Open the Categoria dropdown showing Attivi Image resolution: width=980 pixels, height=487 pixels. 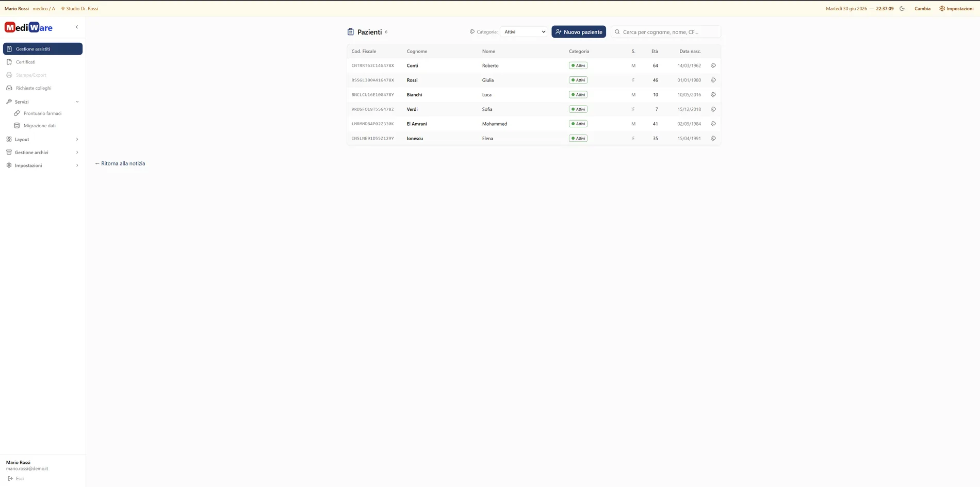pyautogui.click(x=524, y=32)
